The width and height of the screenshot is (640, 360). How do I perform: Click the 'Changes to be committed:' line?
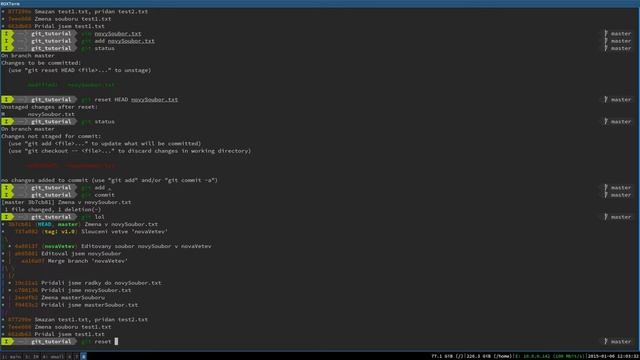click(x=41, y=63)
